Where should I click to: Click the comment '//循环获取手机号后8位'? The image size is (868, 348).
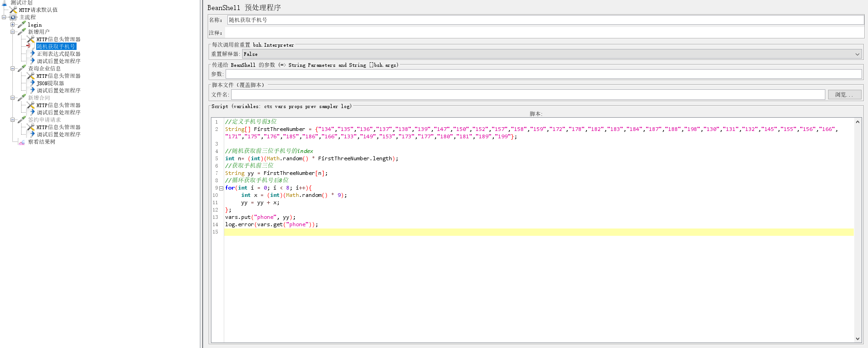click(257, 180)
